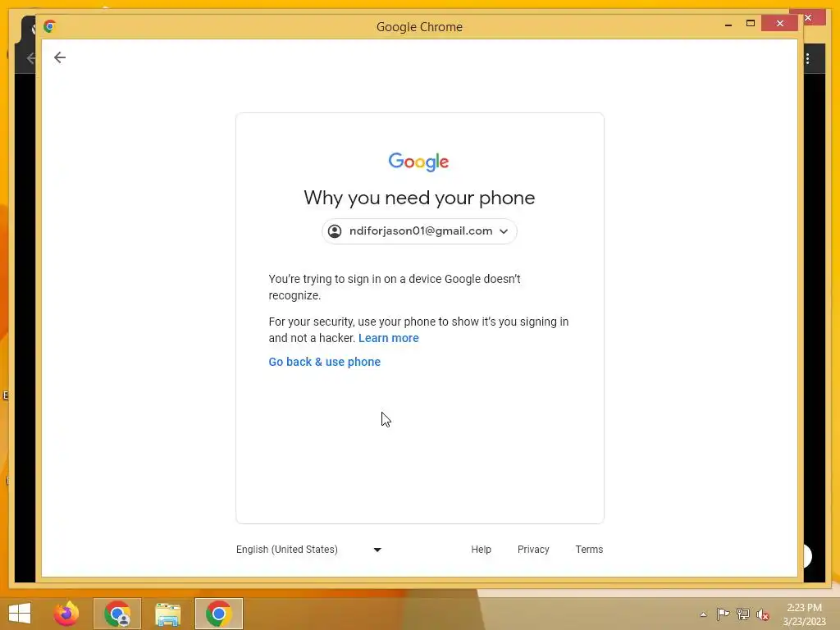The width and height of the screenshot is (840, 630).
Task: Click the account avatar icon beside the email
Action: (335, 231)
